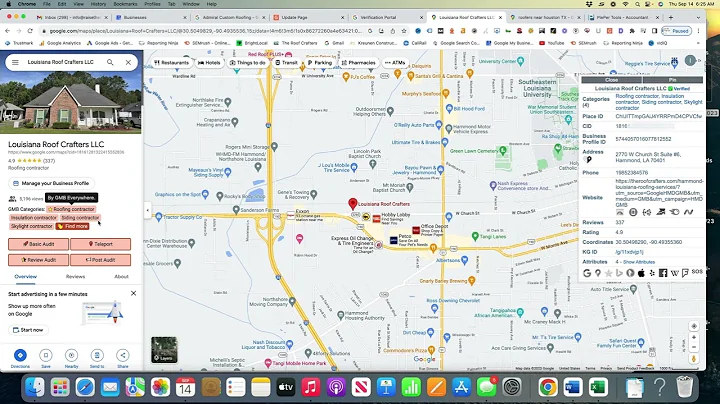Click the Wikipedia W icon in popup footer
720x404 pixels.
pos(675,273)
